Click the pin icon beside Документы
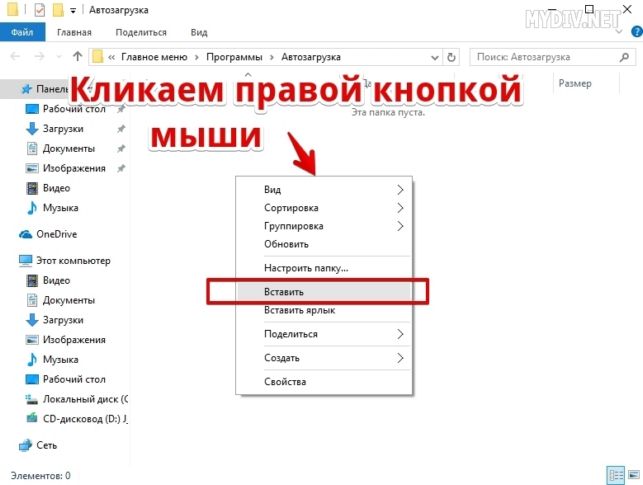 point(121,148)
